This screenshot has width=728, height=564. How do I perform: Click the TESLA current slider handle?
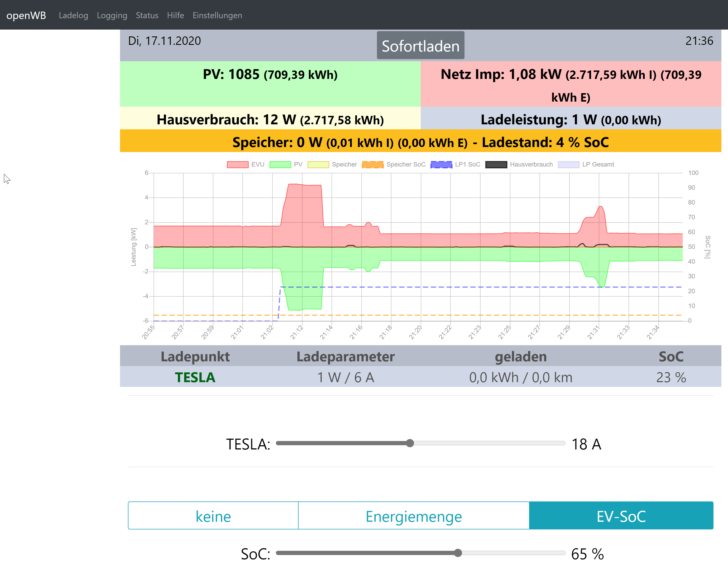(x=410, y=443)
